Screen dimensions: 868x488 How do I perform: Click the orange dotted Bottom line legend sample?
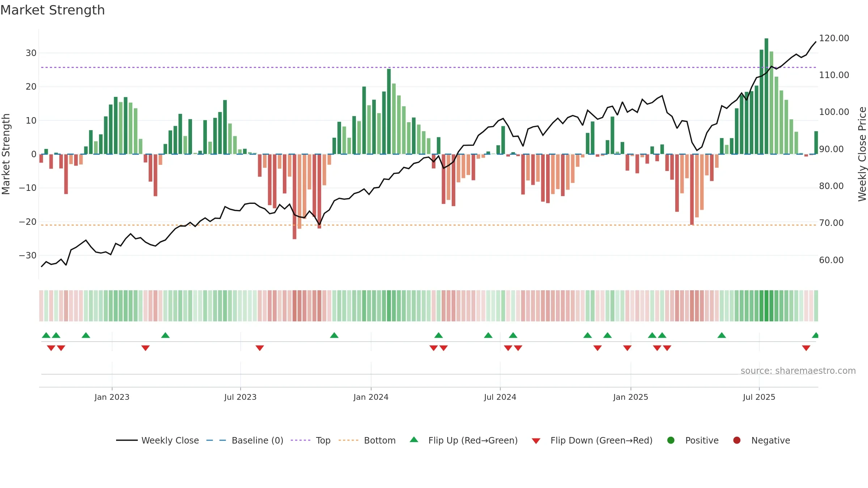click(x=349, y=440)
